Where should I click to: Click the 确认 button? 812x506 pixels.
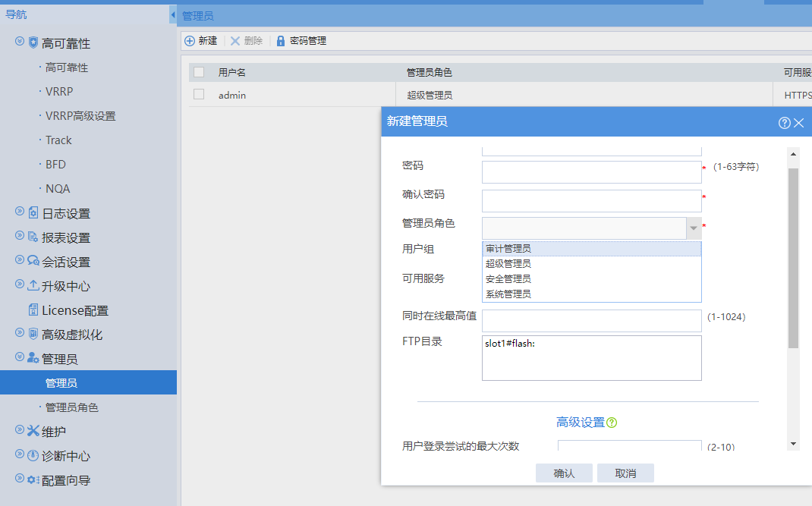564,473
